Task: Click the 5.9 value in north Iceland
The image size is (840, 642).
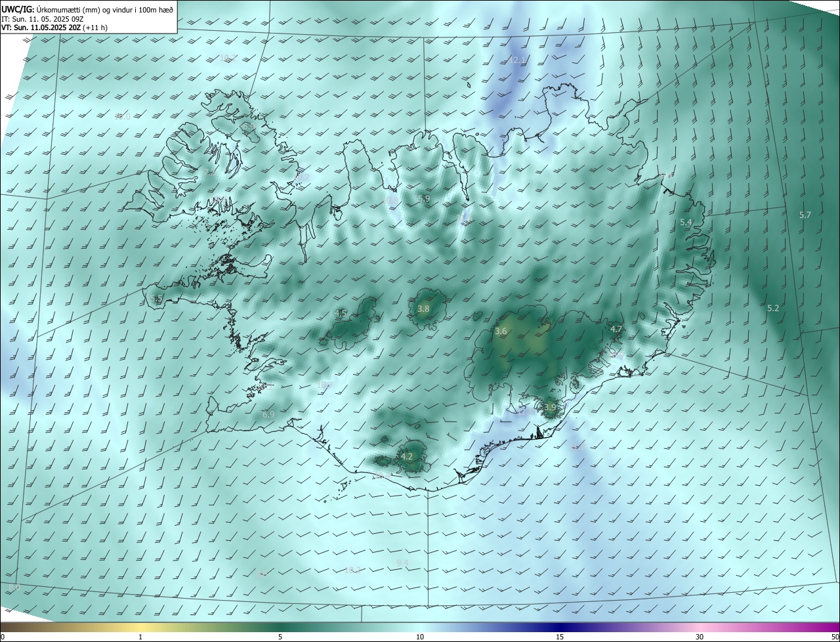Action: coord(424,198)
